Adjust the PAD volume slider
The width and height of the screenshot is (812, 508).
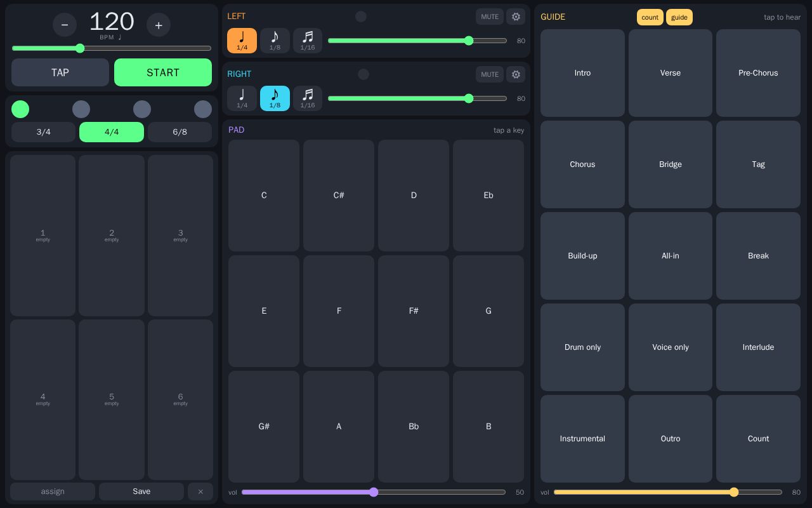[374, 492]
